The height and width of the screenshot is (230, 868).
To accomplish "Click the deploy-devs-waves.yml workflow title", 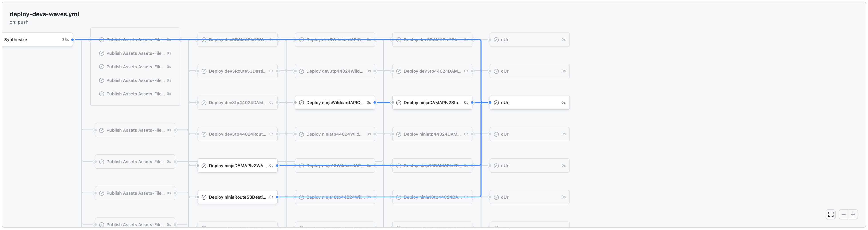I will pyautogui.click(x=44, y=14).
